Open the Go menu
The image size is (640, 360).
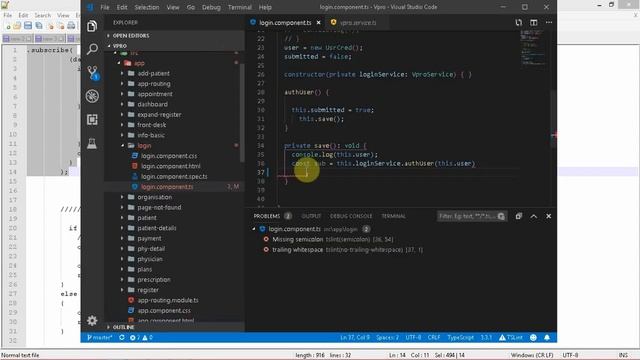[191, 7]
